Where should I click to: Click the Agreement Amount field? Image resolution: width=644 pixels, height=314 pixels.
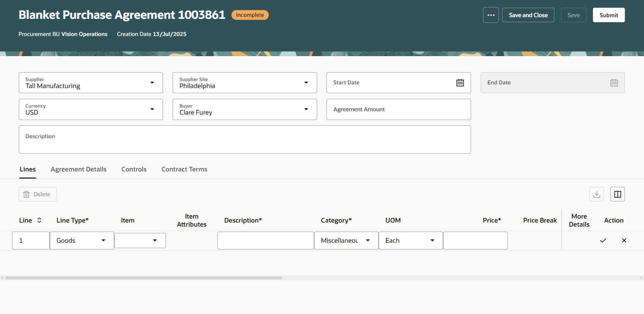pyautogui.click(x=398, y=109)
